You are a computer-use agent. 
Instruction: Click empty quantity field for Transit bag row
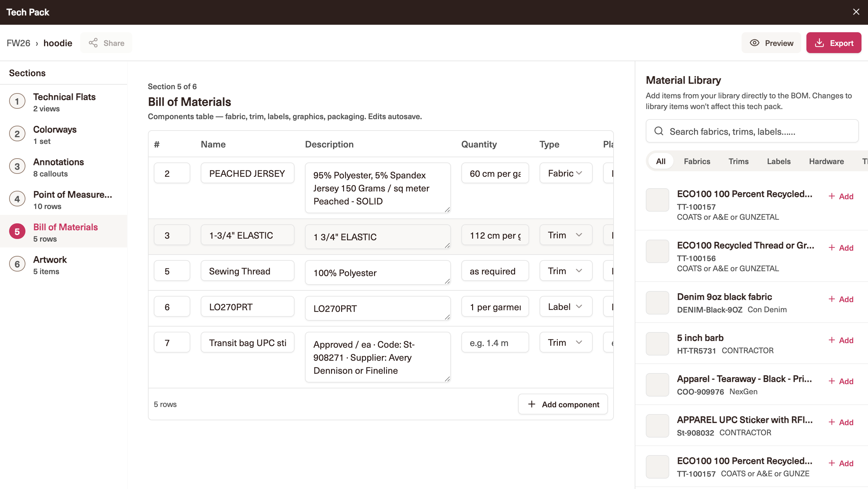495,342
